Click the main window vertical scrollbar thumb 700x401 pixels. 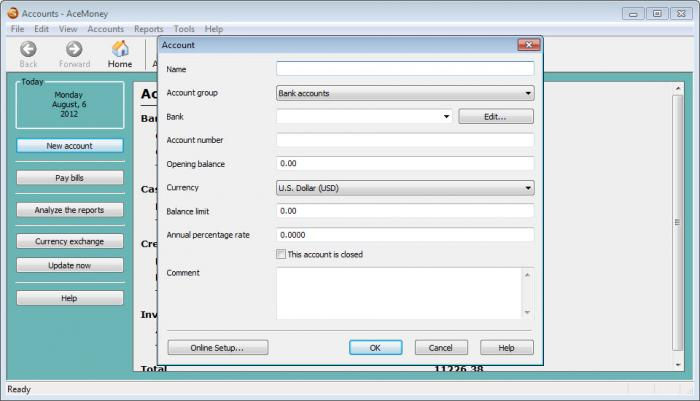point(678,222)
